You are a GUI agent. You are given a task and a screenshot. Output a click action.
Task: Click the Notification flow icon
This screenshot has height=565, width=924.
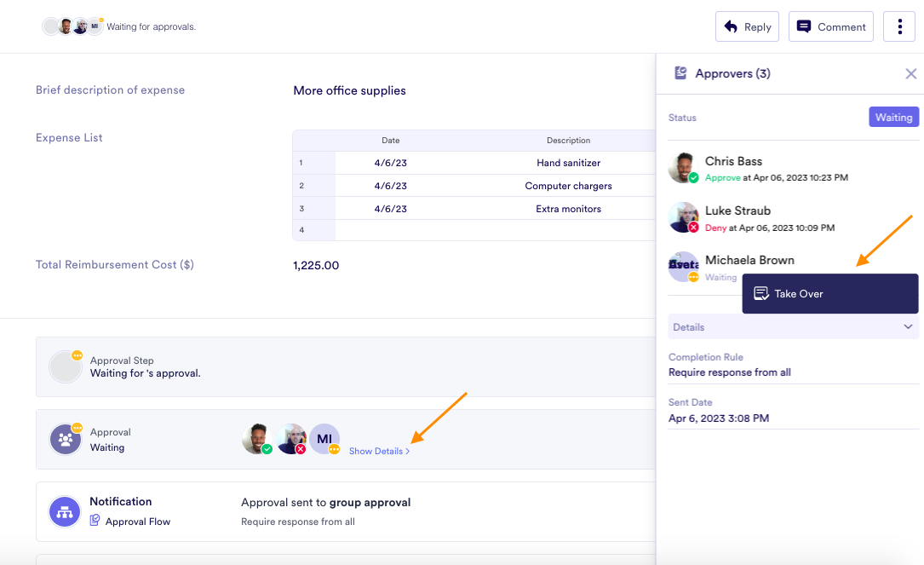[65, 511]
